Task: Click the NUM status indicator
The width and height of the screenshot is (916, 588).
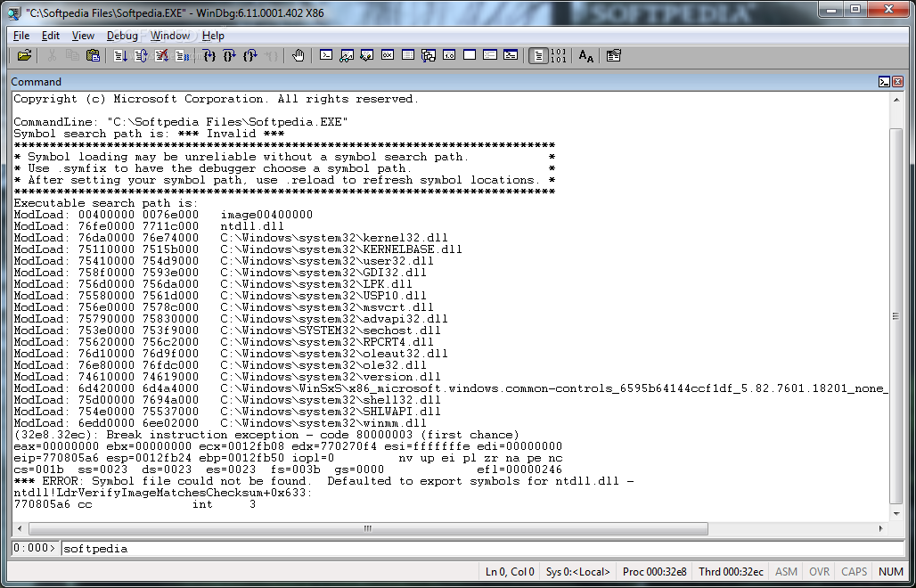Action: click(890, 572)
